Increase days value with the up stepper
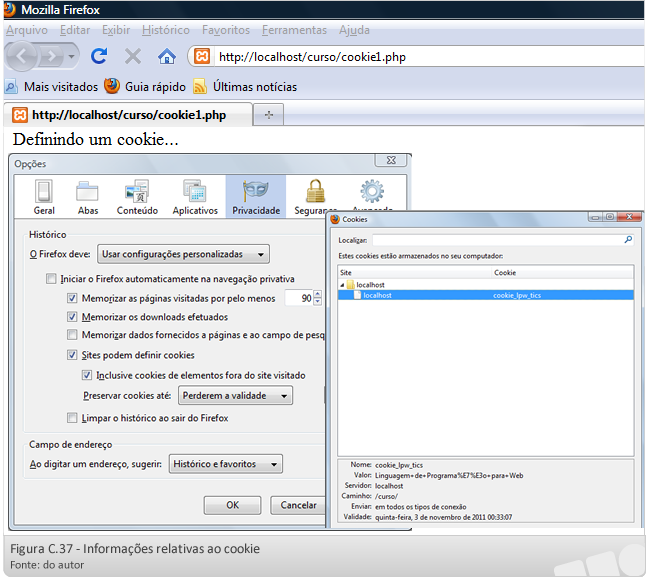Screen dimensions: 650x577 318,294
